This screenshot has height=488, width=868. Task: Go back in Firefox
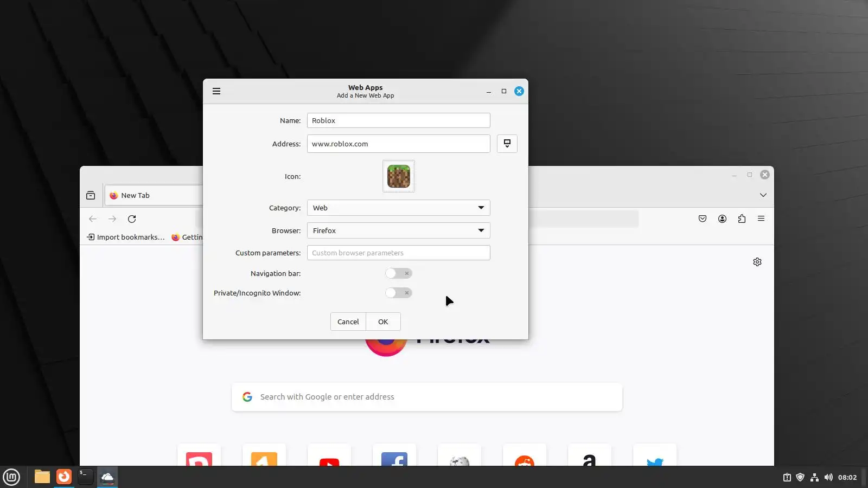[93, 219]
